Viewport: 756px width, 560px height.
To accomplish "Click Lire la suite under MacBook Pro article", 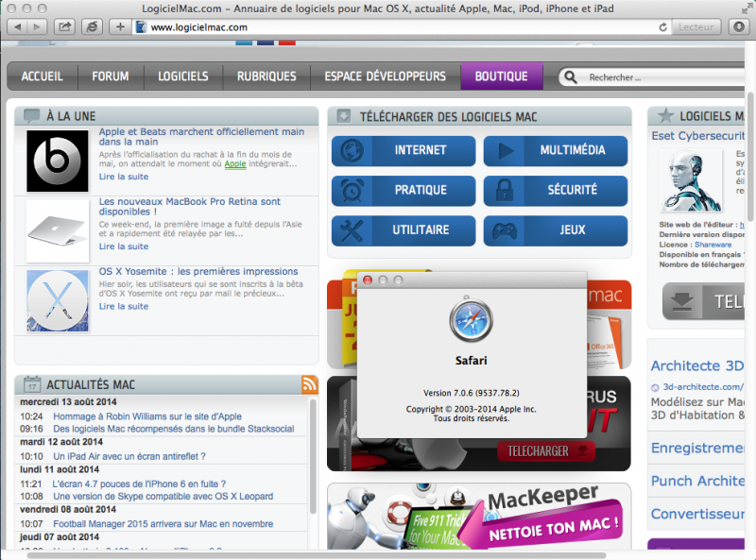I will pos(124,246).
